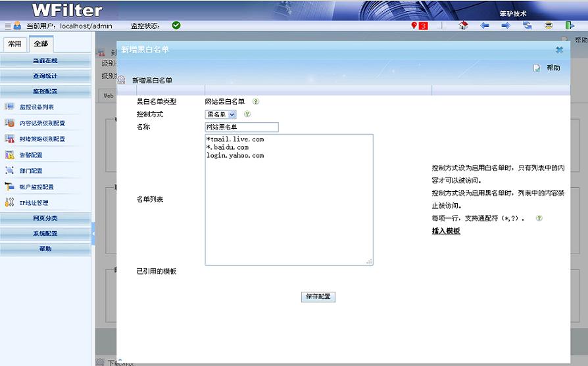This screenshot has height=366, width=588.
Task: Click help icon beside 控制方式 dropdown
Action: tap(247, 114)
